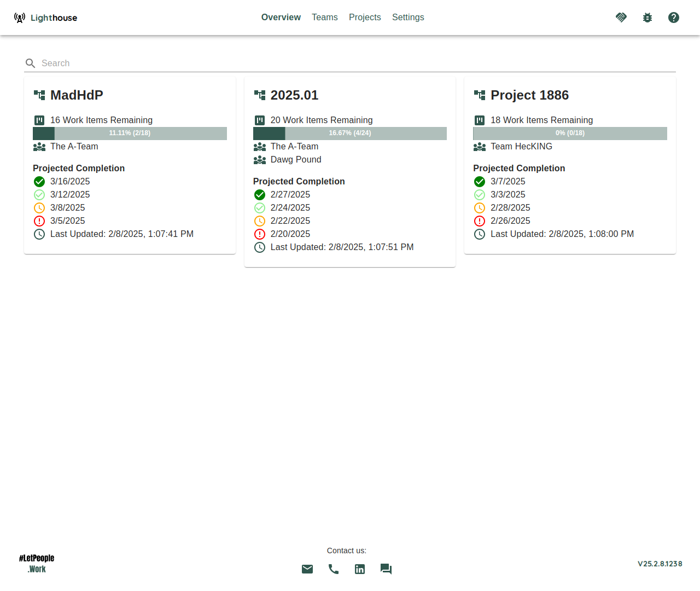Open the 2025.01 project title link
The height and width of the screenshot is (591, 700).
click(x=294, y=95)
